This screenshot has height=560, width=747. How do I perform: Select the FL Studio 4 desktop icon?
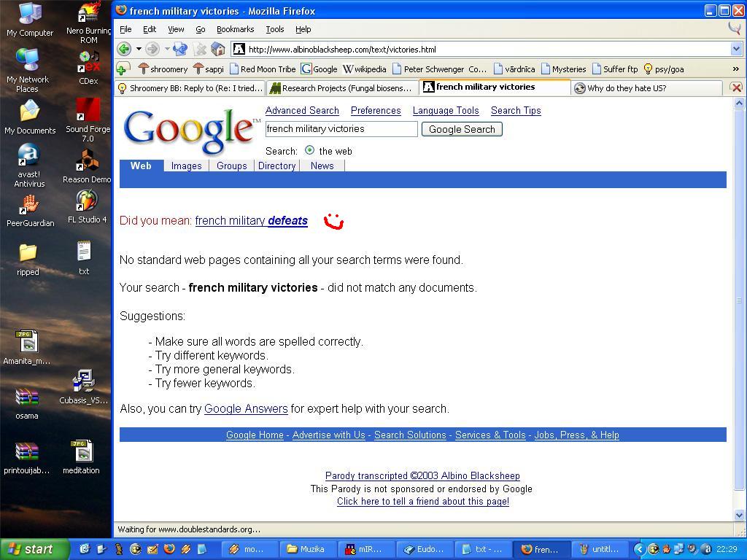[x=88, y=206]
